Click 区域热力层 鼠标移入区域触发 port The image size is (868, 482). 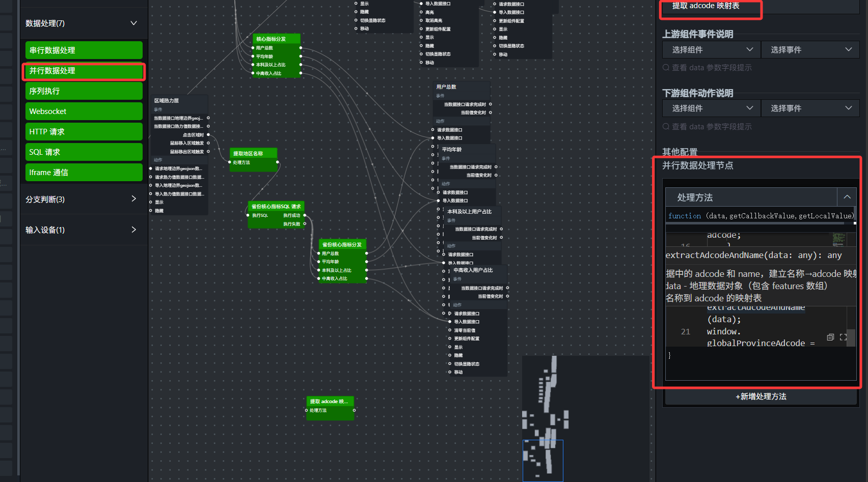[208, 143]
